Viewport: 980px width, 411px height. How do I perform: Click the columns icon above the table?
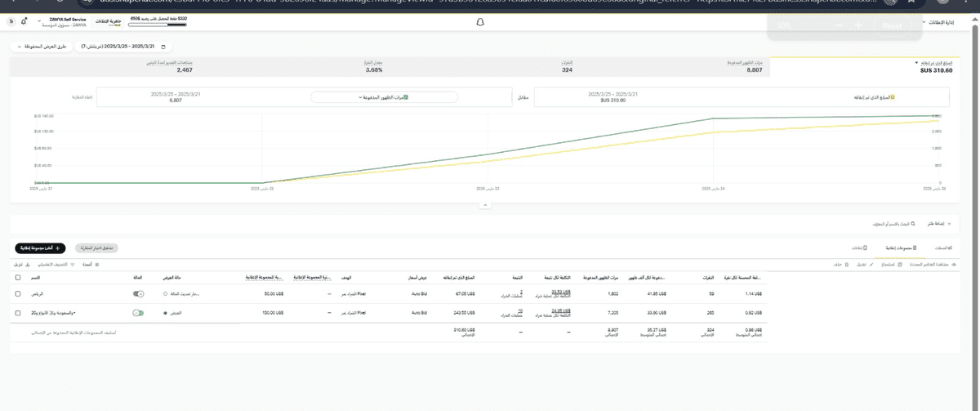[x=98, y=265]
